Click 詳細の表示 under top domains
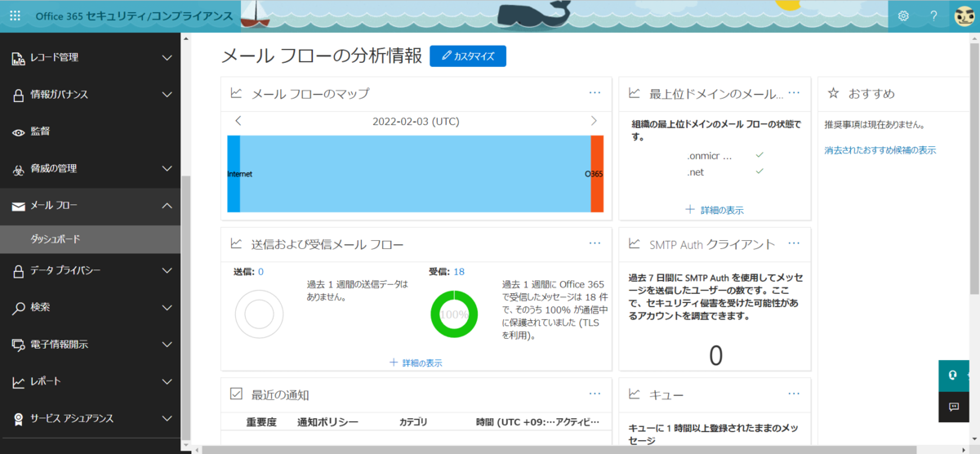The height and width of the screenshot is (454, 980). coord(715,210)
